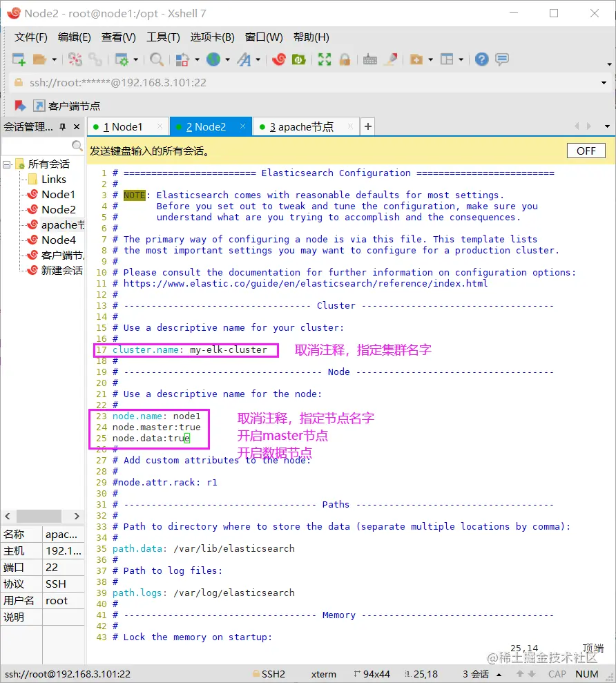Open the 编辑(E) menu
This screenshot has width=616, height=683.
coord(74,37)
